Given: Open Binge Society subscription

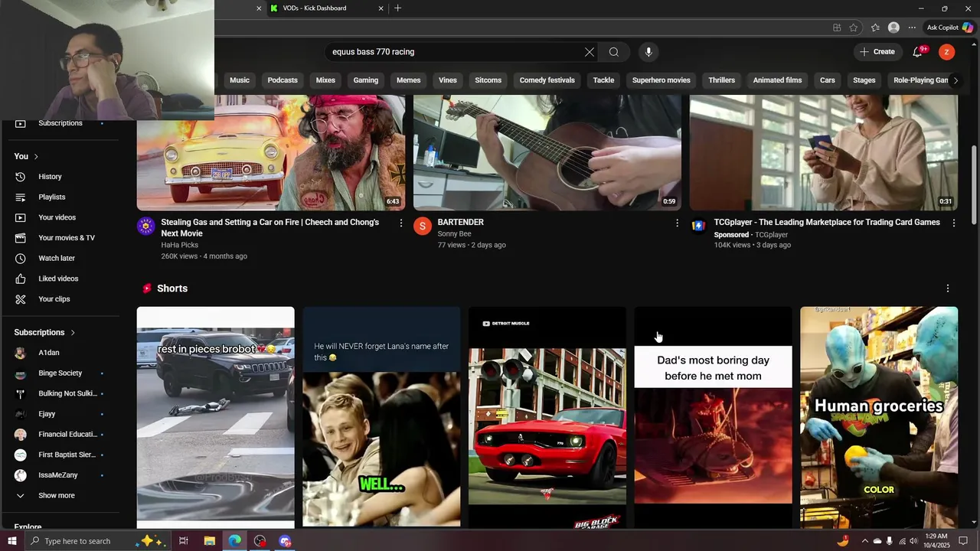Looking at the screenshot, I should (60, 373).
